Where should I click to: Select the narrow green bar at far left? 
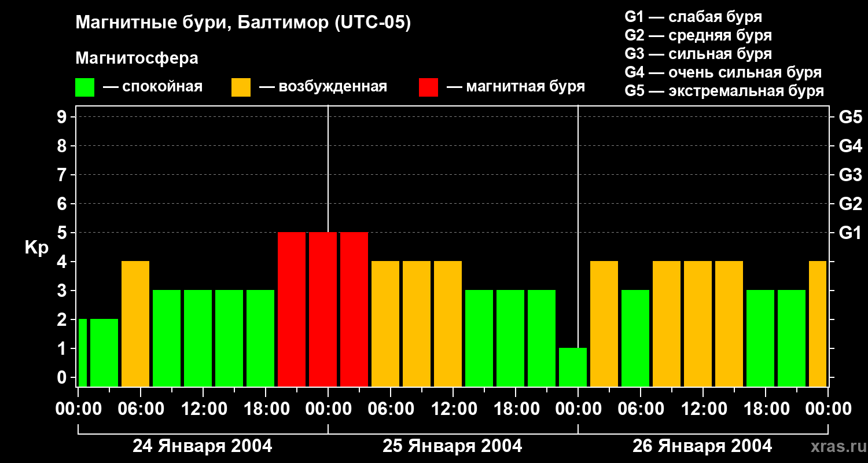coord(82,352)
